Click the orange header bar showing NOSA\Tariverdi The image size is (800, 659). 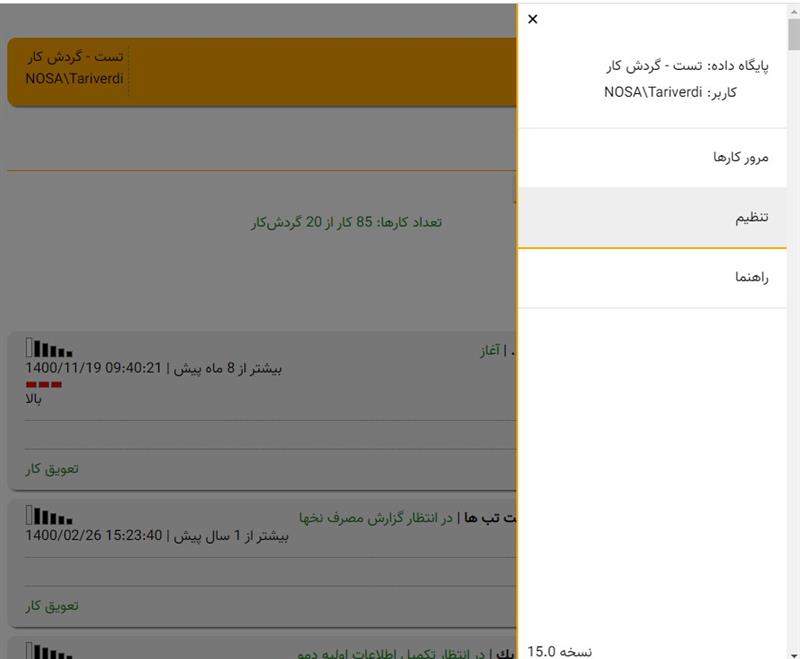pos(260,72)
